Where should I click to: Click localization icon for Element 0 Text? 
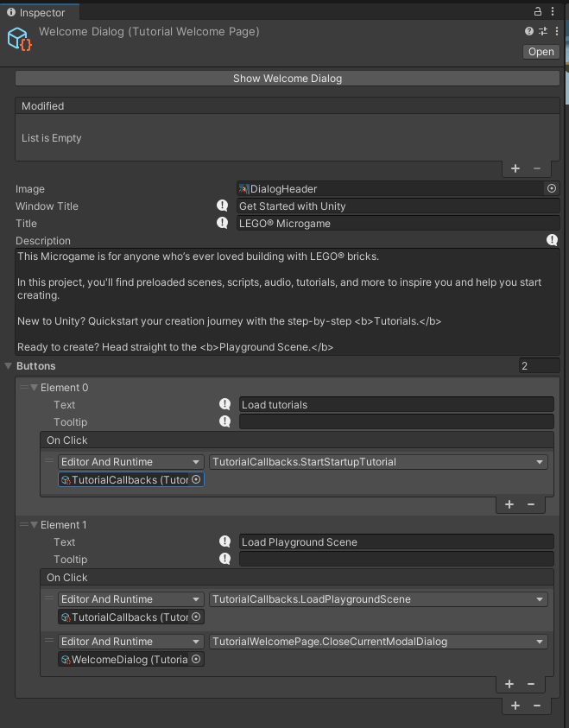click(x=224, y=404)
